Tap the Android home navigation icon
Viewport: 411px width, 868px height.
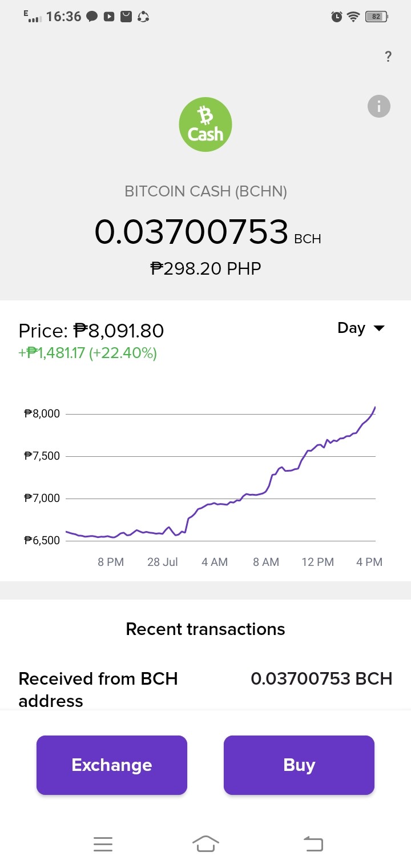pos(205,843)
